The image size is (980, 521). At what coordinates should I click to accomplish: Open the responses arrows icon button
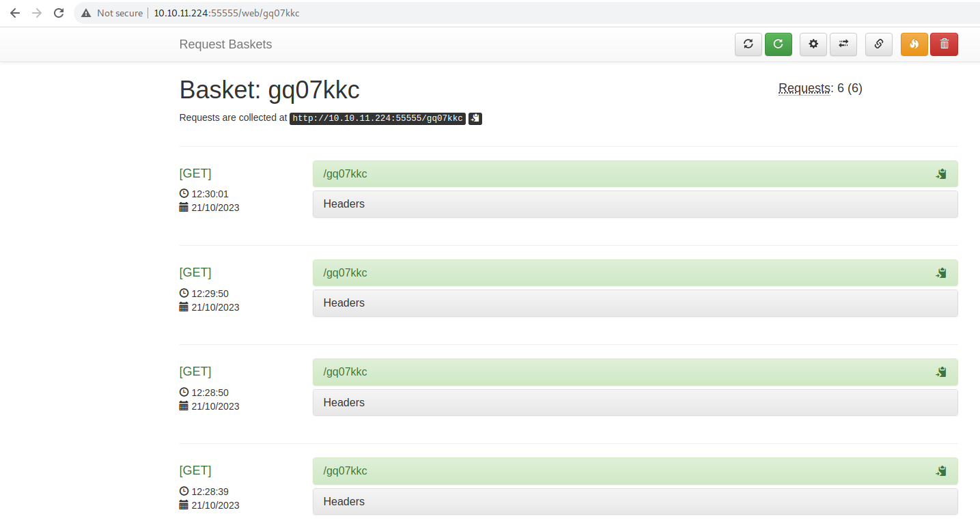pyautogui.click(x=843, y=44)
